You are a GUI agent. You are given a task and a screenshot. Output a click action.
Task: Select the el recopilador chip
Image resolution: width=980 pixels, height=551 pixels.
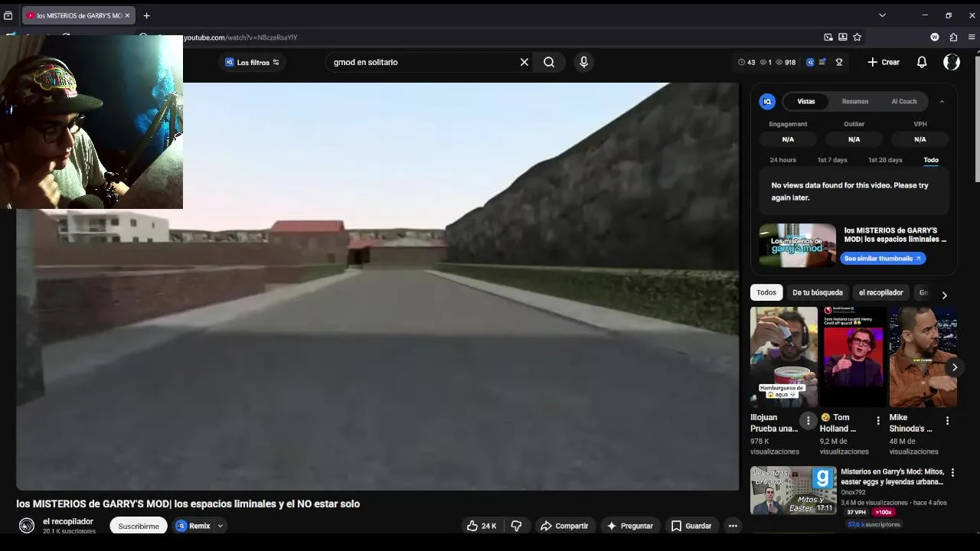(x=881, y=292)
